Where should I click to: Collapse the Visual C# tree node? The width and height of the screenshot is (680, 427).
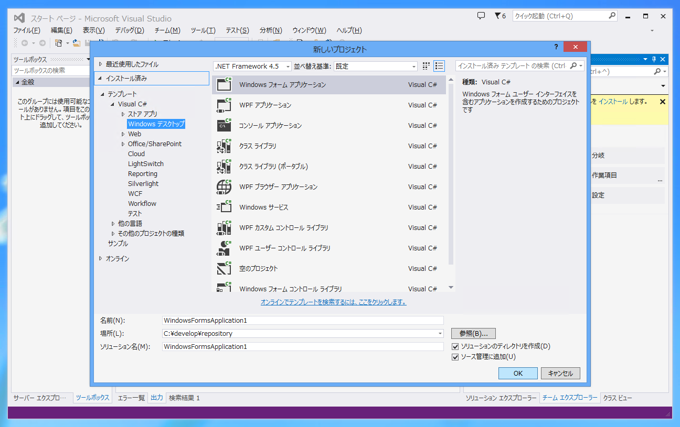click(113, 104)
